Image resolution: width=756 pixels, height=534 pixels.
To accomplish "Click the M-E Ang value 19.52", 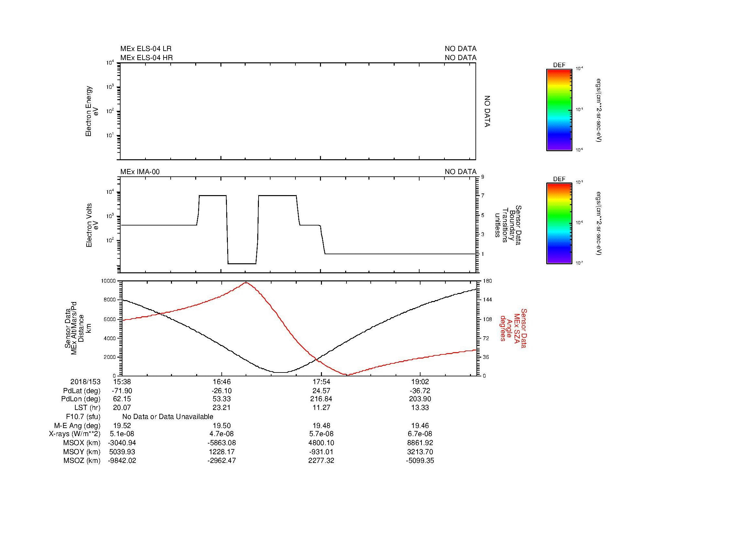I will pos(122,425).
